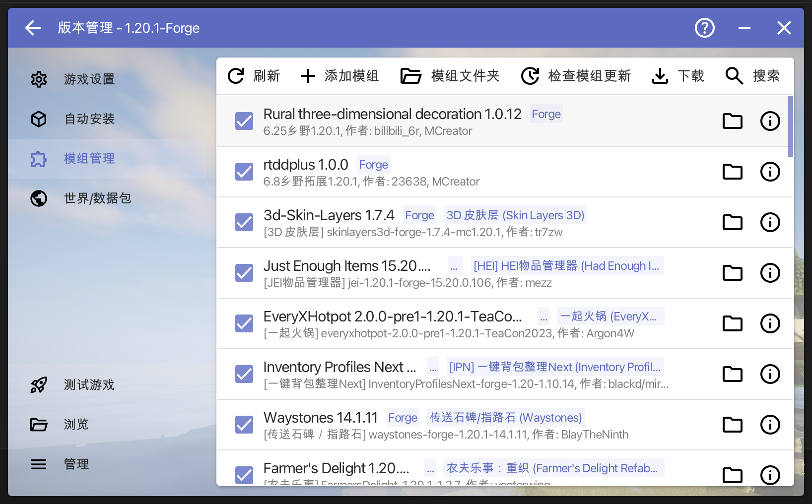Click the back arrow in title bar
The image size is (812, 504).
click(x=33, y=28)
